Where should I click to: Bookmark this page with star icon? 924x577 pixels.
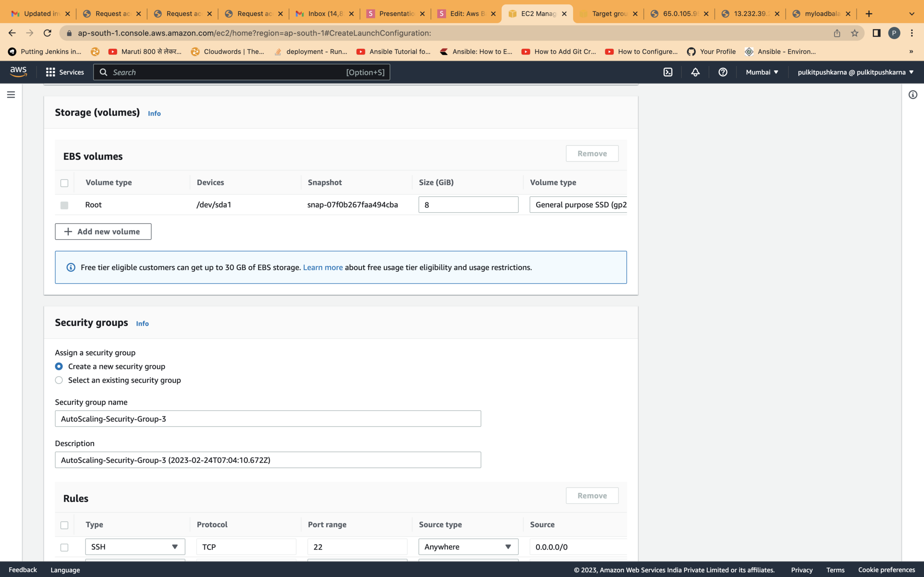pos(854,33)
